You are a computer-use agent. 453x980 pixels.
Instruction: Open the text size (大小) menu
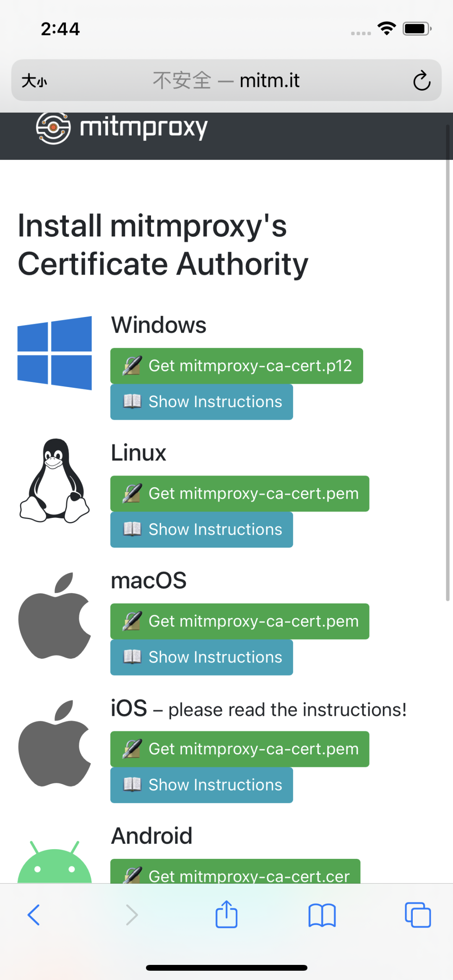[x=34, y=81]
